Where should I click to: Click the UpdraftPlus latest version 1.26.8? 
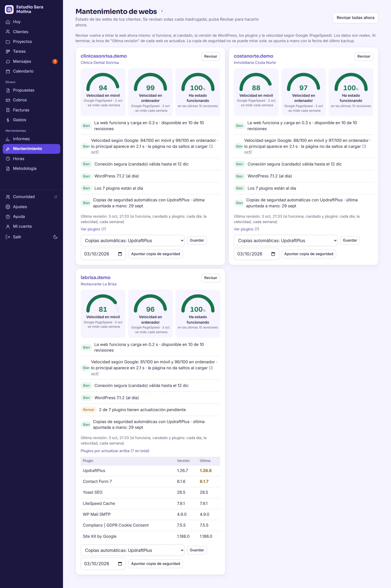(x=206, y=471)
